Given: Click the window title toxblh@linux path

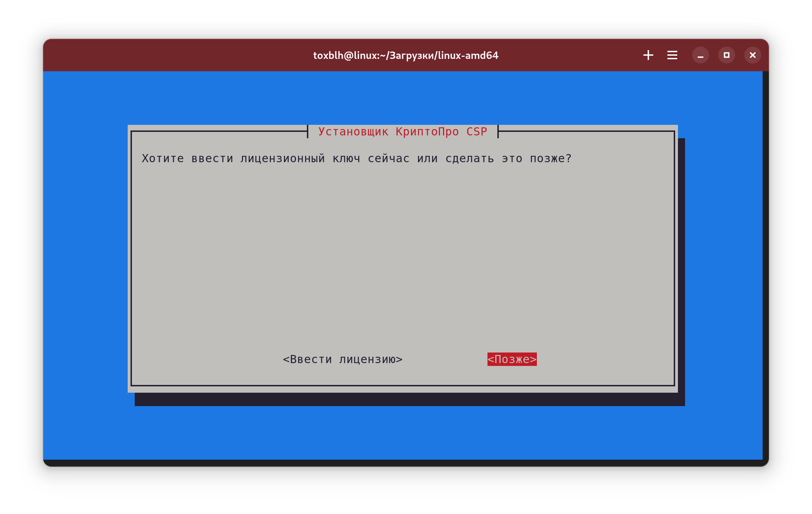Looking at the screenshot, I should point(406,55).
